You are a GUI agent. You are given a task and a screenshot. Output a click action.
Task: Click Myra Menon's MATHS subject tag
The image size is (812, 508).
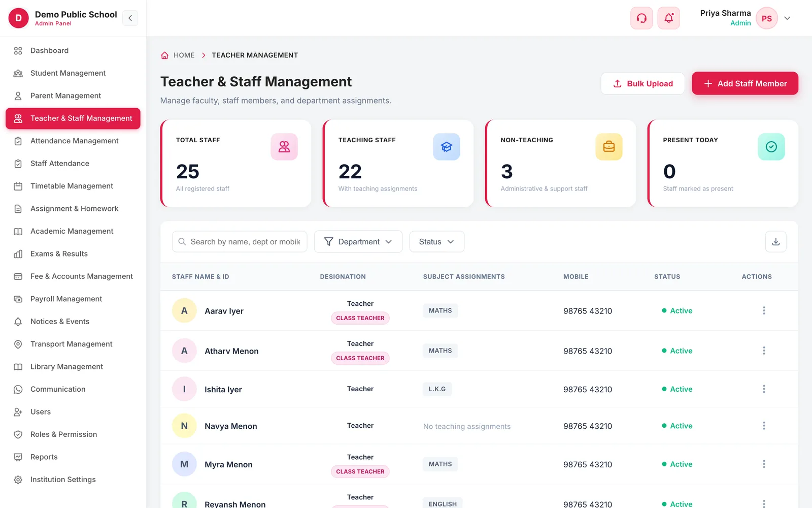pos(440,464)
